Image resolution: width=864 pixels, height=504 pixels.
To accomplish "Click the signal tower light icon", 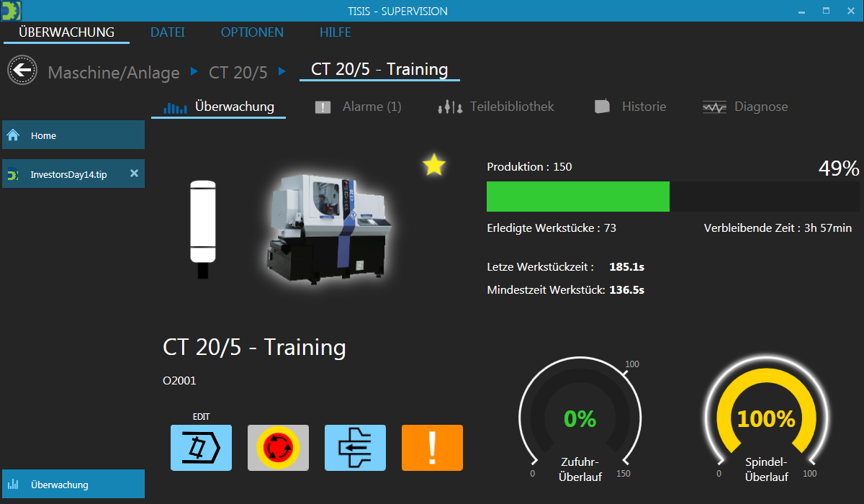I will pyautogui.click(x=202, y=227).
